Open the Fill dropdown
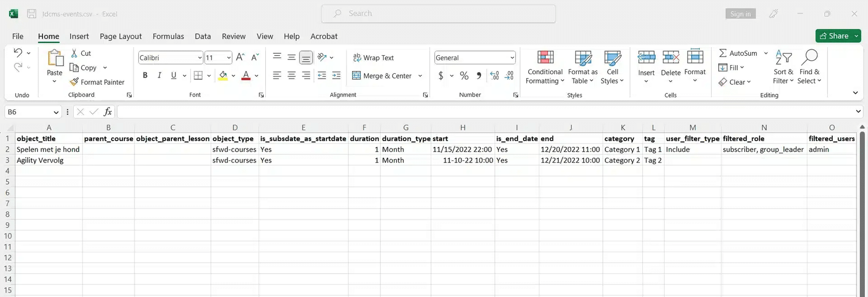Image resolution: width=868 pixels, height=297 pixels. point(731,68)
